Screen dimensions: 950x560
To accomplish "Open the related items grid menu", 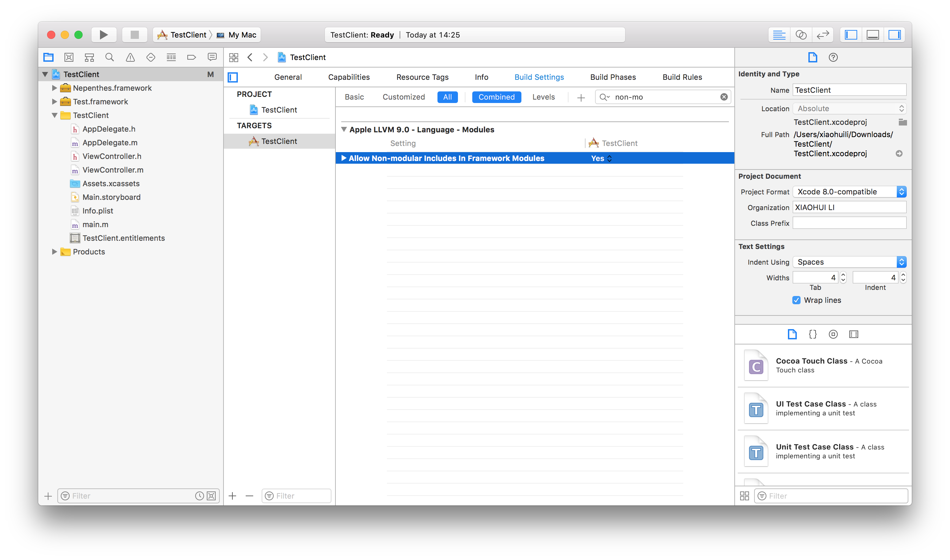I will click(x=234, y=57).
